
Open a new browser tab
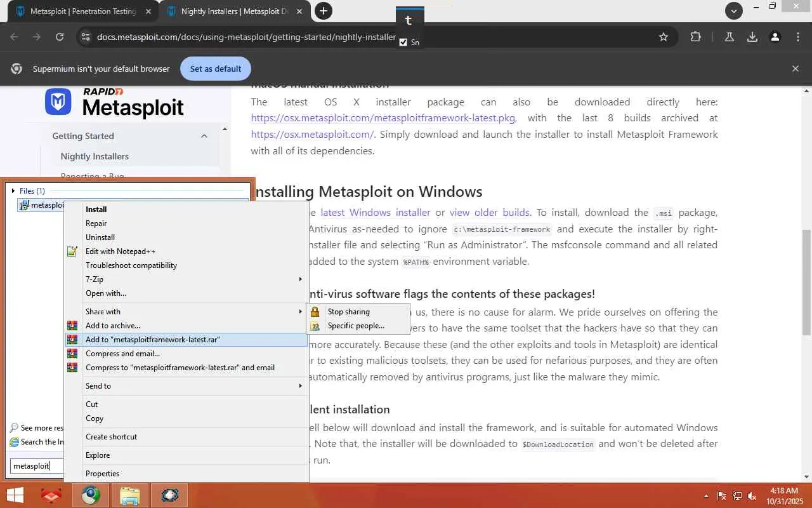324,11
